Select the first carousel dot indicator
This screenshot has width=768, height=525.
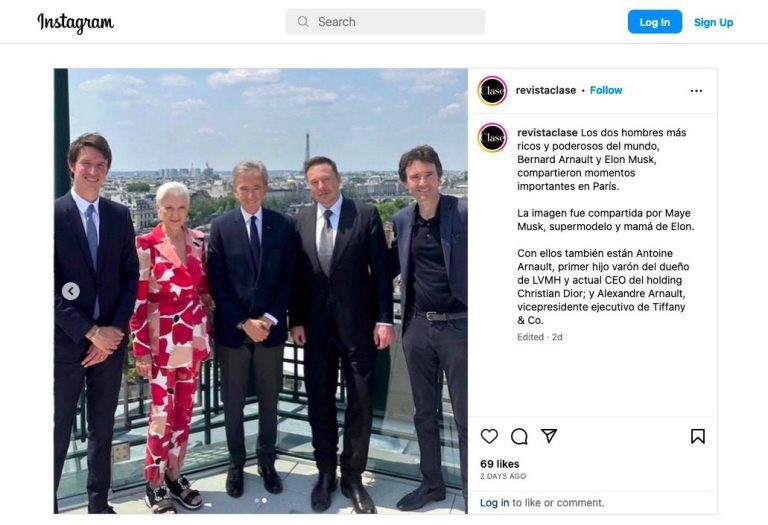tap(257, 501)
